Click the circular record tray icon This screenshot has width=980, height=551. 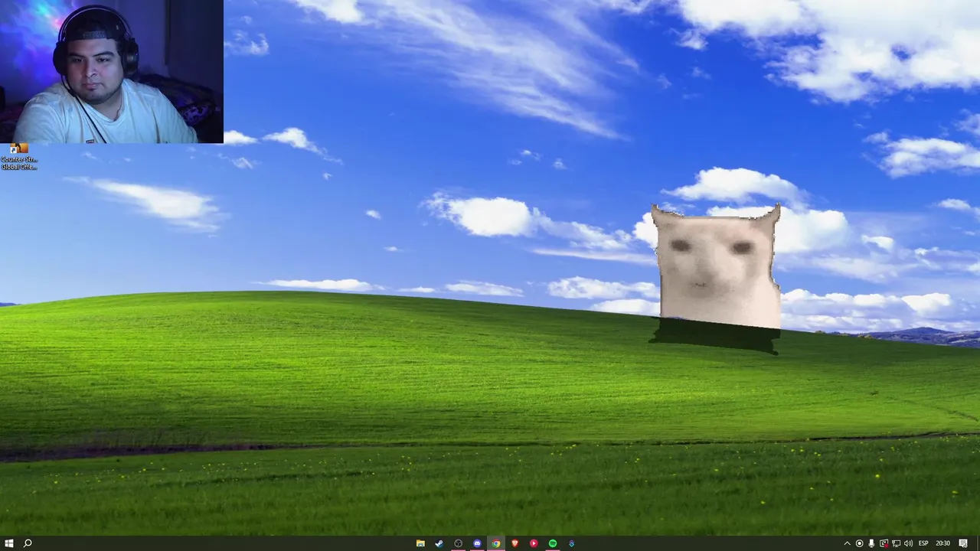[x=859, y=543]
